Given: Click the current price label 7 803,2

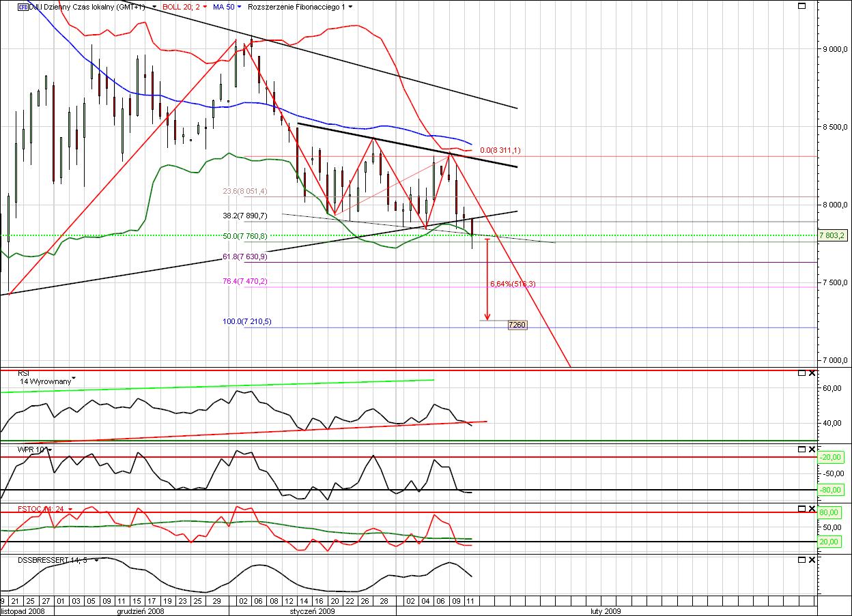Looking at the screenshot, I should tap(833, 235).
